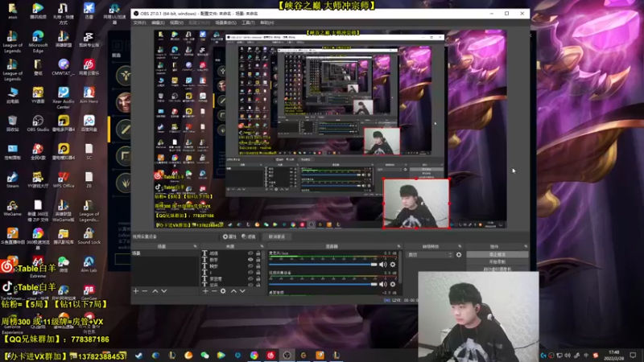644x362 pixels.
Task: Select webcam source in OBS preview
Action: (x=416, y=204)
